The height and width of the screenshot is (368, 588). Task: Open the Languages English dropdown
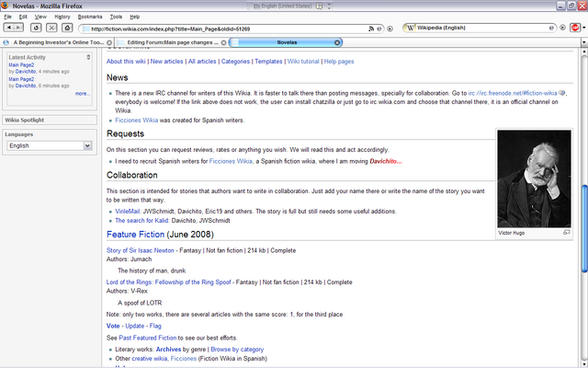49,145
